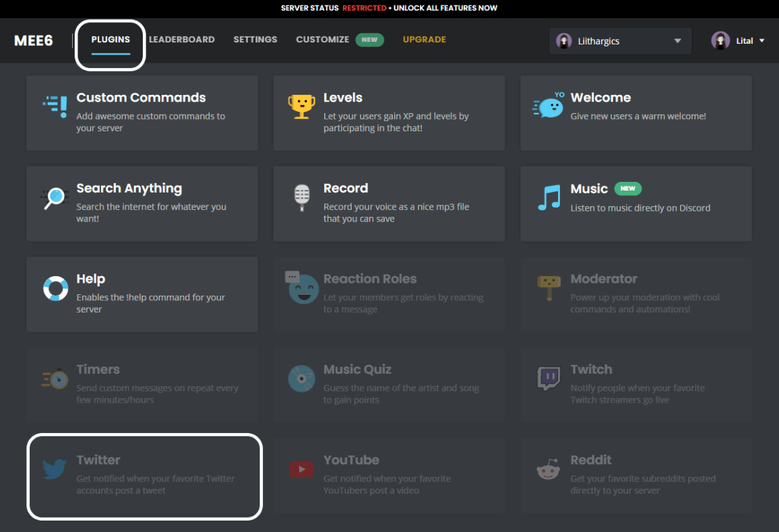Image resolution: width=779 pixels, height=532 pixels.
Task: Click the Help lifebuoy icon
Action: pos(55,288)
